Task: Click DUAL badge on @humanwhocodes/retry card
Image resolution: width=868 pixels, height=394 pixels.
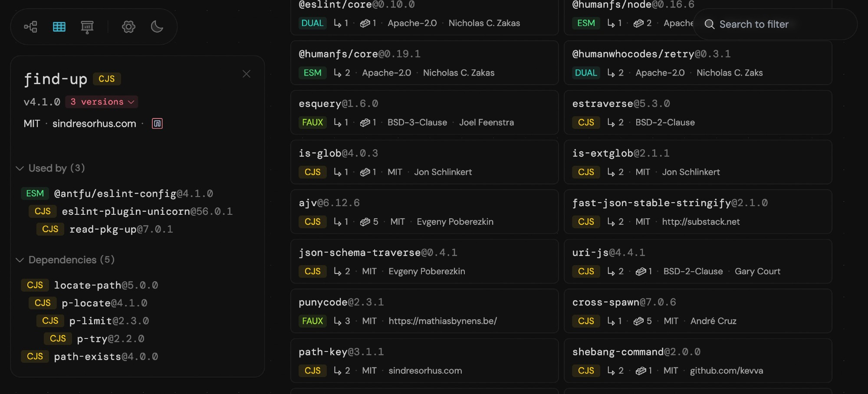Action: pyautogui.click(x=586, y=73)
